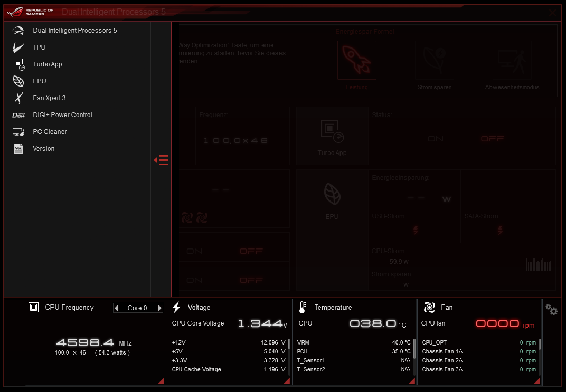Click the next-core arrow beside Core 0

pos(159,308)
